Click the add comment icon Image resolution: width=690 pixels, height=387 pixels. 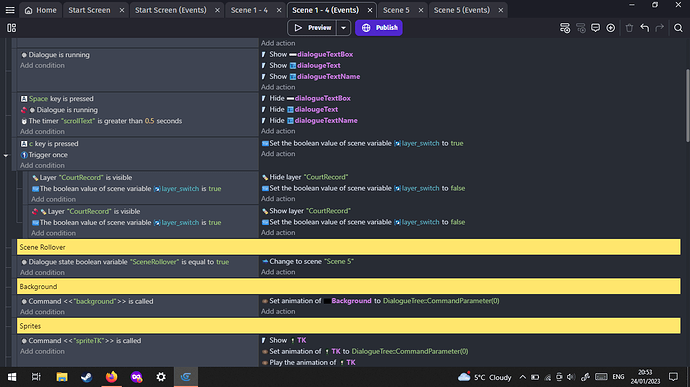tap(595, 28)
